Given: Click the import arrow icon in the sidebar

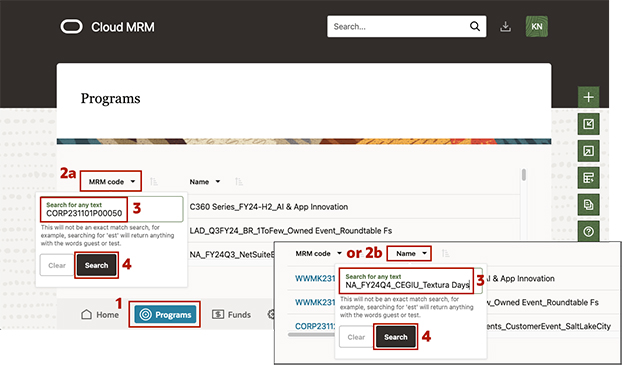Looking at the screenshot, I should [x=588, y=124].
